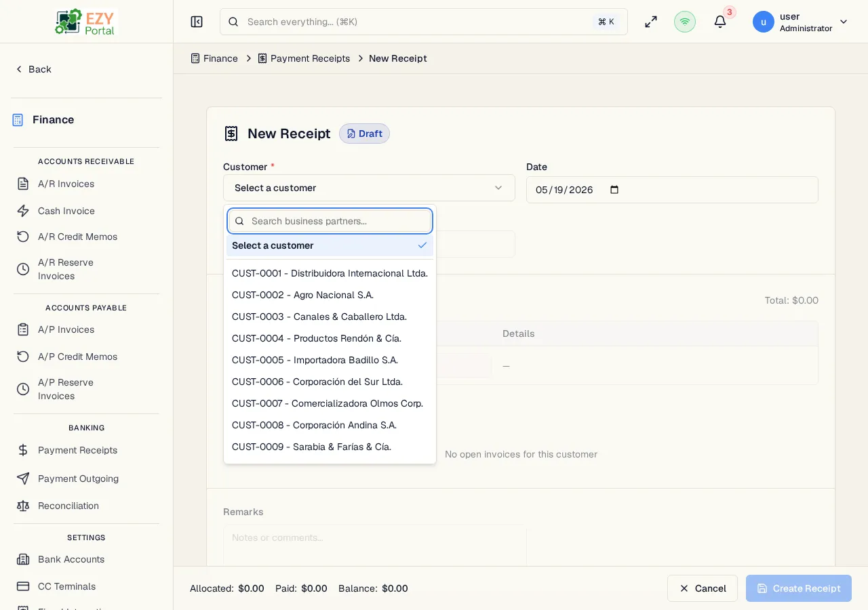This screenshot has height=610, width=868.
Task: Click the A/R Reserve Invoices clock icon
Action: pyautogui.click(x=23, y=269)
